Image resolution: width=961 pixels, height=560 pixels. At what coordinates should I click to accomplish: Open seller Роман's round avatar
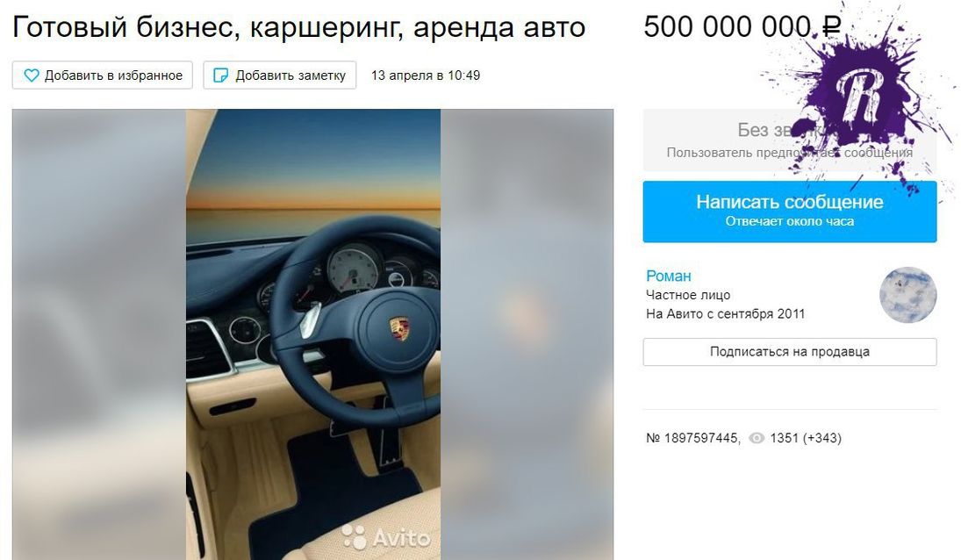pyautogui.click(x=907, y=295)
